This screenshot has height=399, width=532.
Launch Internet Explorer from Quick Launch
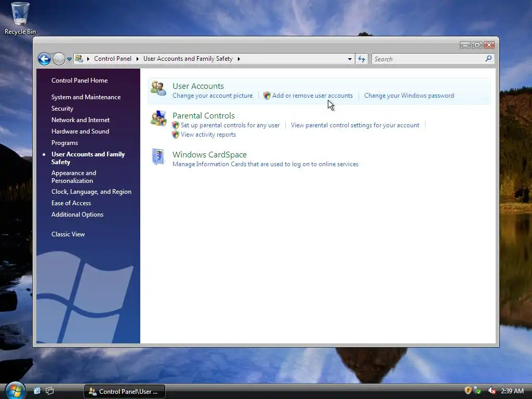(x=37, y=391)
